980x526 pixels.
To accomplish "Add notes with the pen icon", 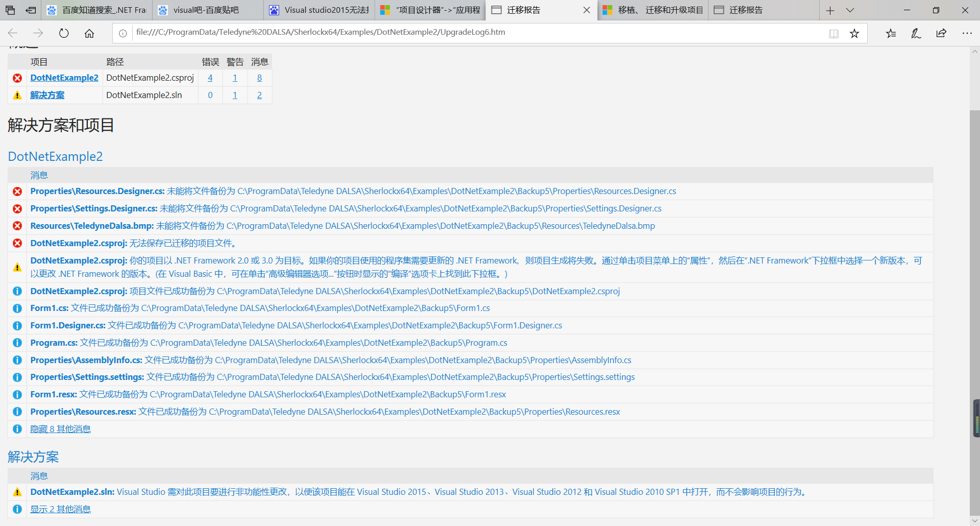I will (916, 33).
